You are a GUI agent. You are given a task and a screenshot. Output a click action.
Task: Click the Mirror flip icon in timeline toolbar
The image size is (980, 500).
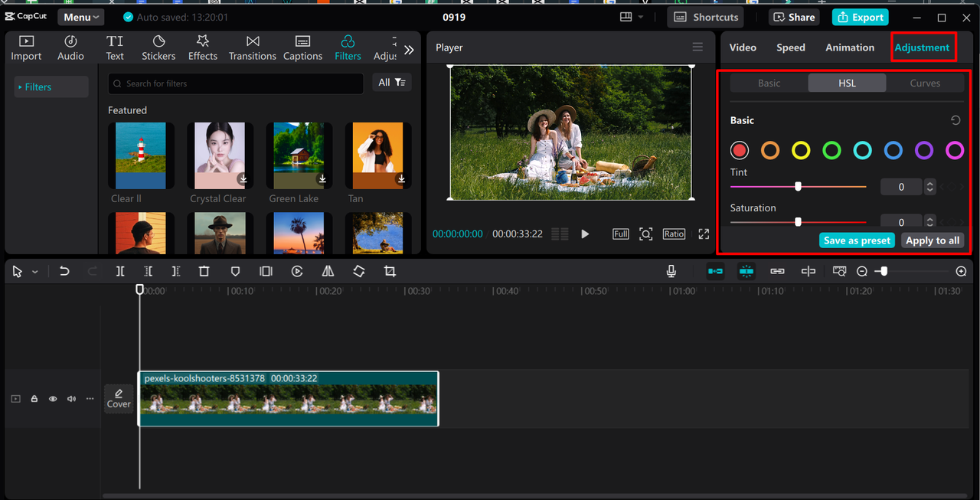[328, 271]
